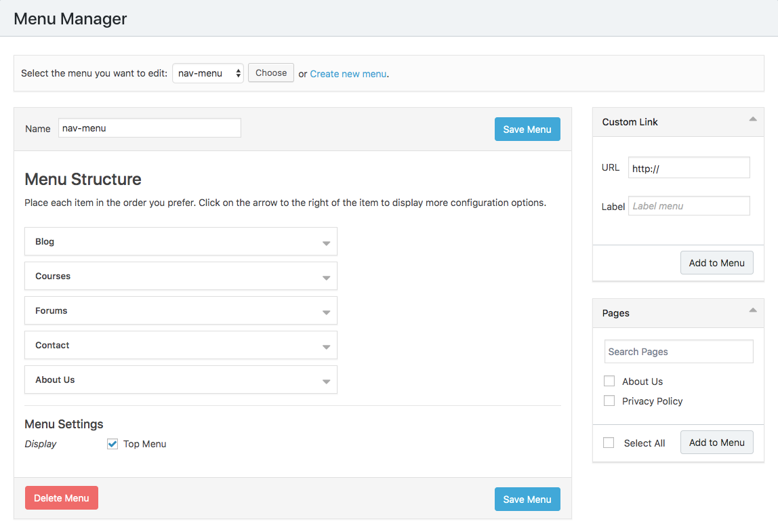This screenshot has height=532, width=778.
Task: Click the Create new menu link
Action: point(348,74)
